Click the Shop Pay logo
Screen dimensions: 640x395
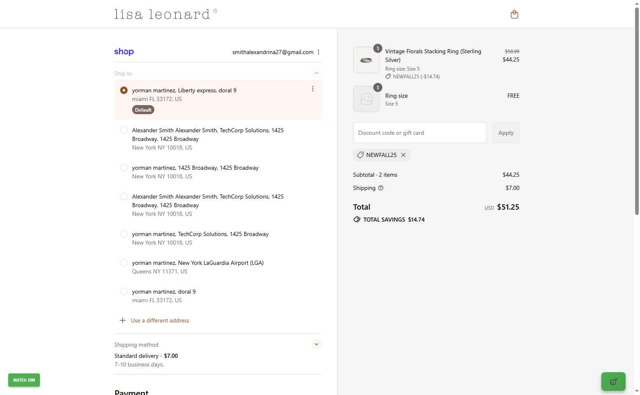124,51
